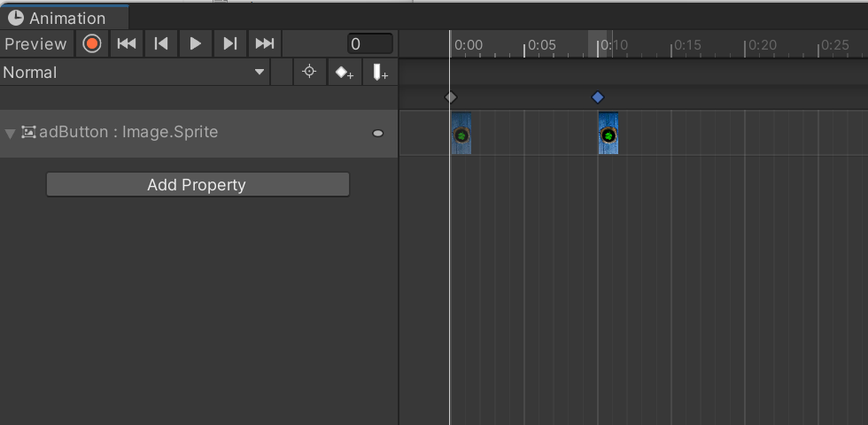Toggle the Preview mode button

(x=36, y=43)
